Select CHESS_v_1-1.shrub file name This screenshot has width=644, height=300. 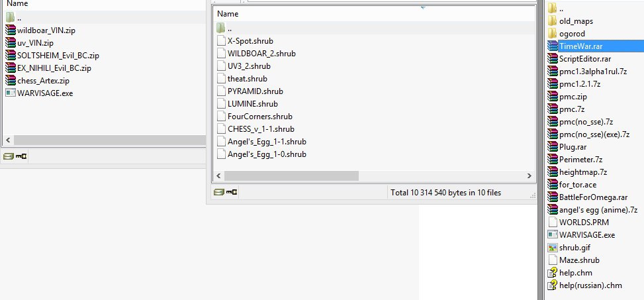coord(261,129)
